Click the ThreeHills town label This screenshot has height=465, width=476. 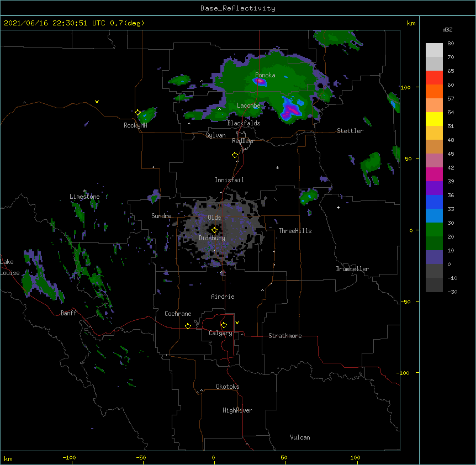coord(295,231)
